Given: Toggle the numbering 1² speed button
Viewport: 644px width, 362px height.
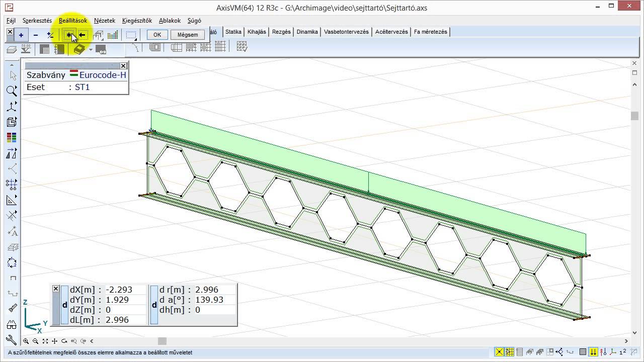Looking at the screenshot, I should tap(623, 352).
